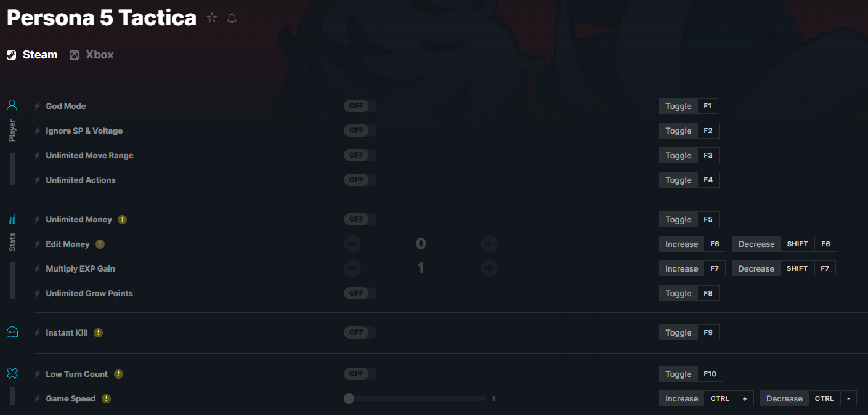The width and height of the screenshot is (868, 415).
Task: Turn on the Low Turn Count toggle
Action: click(x=360, y=374)
